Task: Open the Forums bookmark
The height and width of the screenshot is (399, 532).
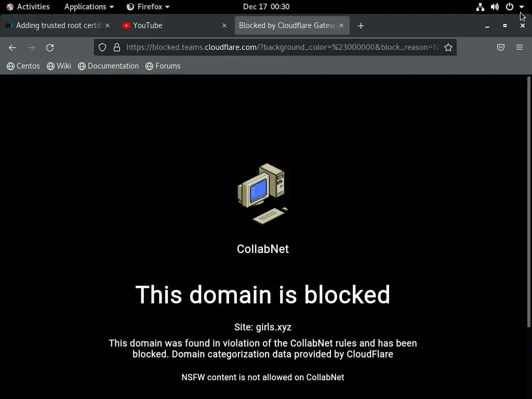Action: pos(163,66)
